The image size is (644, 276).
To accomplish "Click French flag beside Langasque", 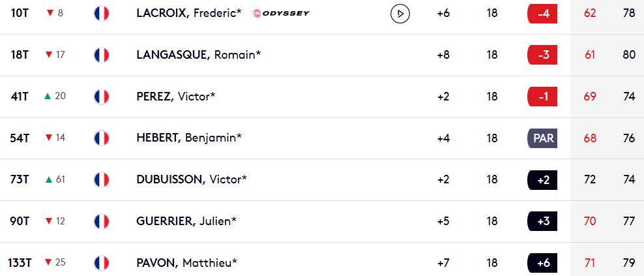I will [x=102, y=55].
